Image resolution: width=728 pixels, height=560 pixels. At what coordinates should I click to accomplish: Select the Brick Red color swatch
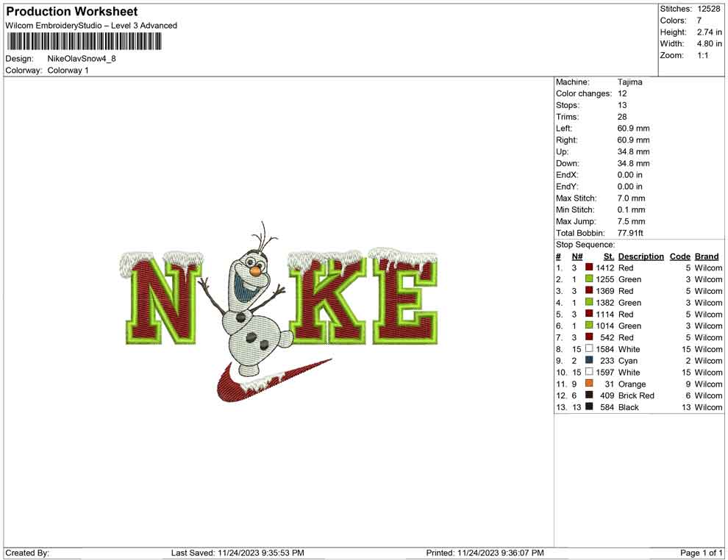pyautogui.click(x=588, y=395)
